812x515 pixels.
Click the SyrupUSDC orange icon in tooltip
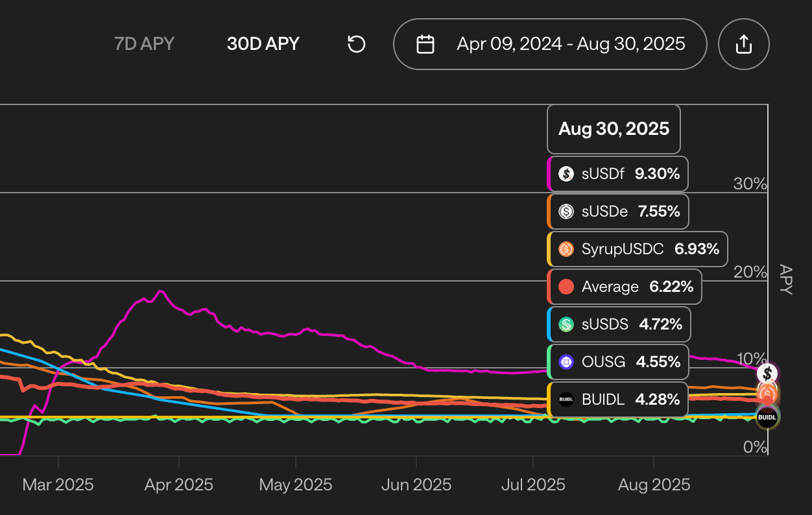[x=566, y=249]
